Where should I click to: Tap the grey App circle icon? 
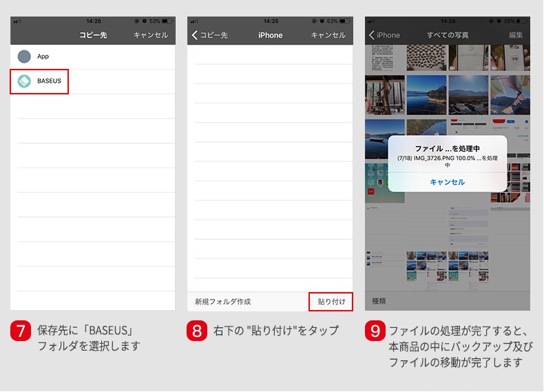[x=24, y=56]
